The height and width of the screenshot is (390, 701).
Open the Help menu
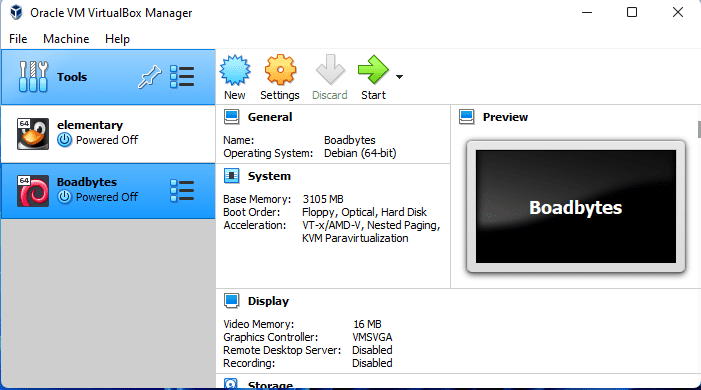click(x=117, y=39)
